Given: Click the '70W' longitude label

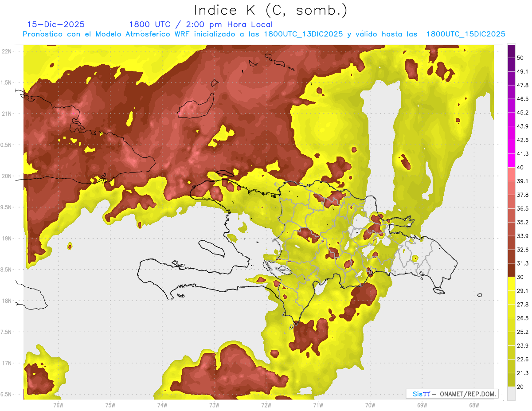Looking at the screenshot, I should 370,405.
